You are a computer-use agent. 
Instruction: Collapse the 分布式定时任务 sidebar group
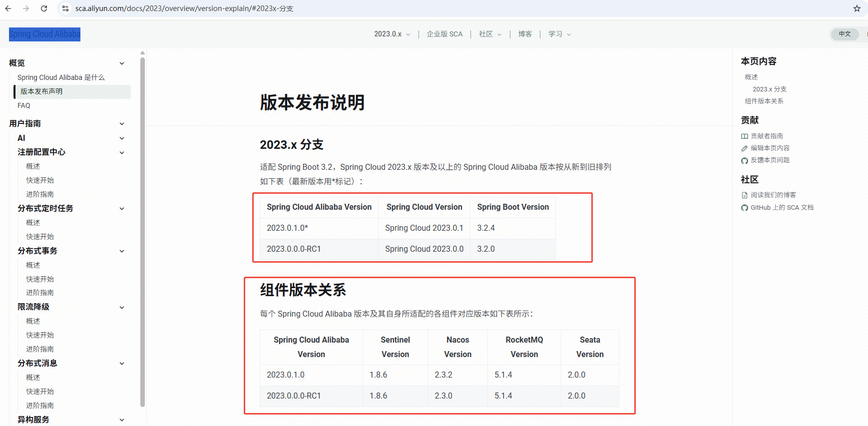pyautogui.click(x=122, y=208)
